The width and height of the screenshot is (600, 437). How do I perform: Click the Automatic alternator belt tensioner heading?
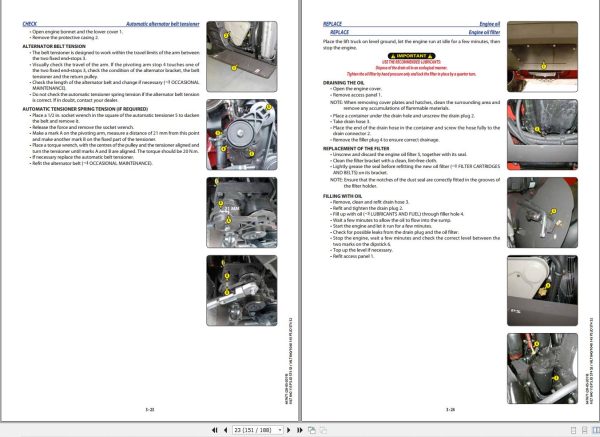pyautogui.click(x=163, y=24)
